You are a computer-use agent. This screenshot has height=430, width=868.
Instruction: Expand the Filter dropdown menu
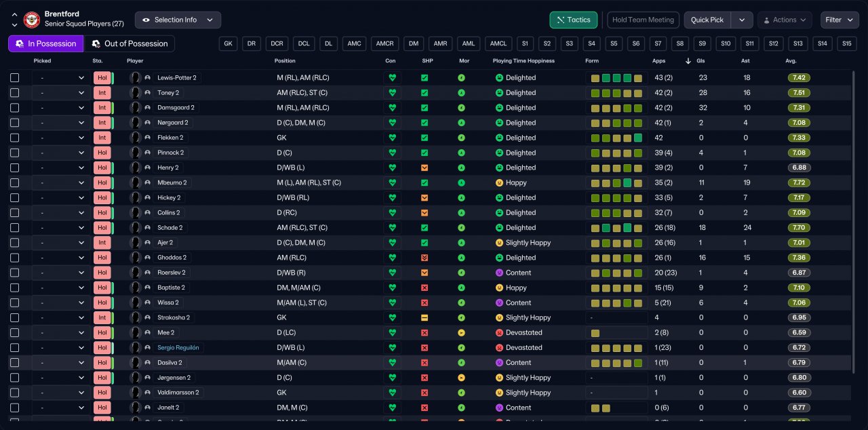[x=840, y=20]
